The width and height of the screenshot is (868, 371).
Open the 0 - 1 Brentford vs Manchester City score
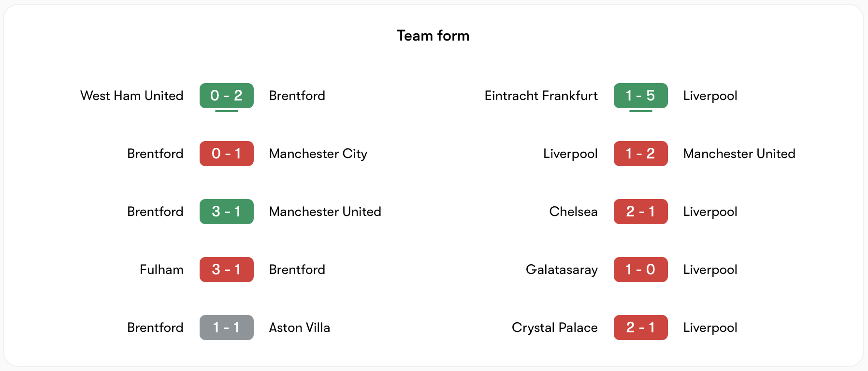point(226,154)
